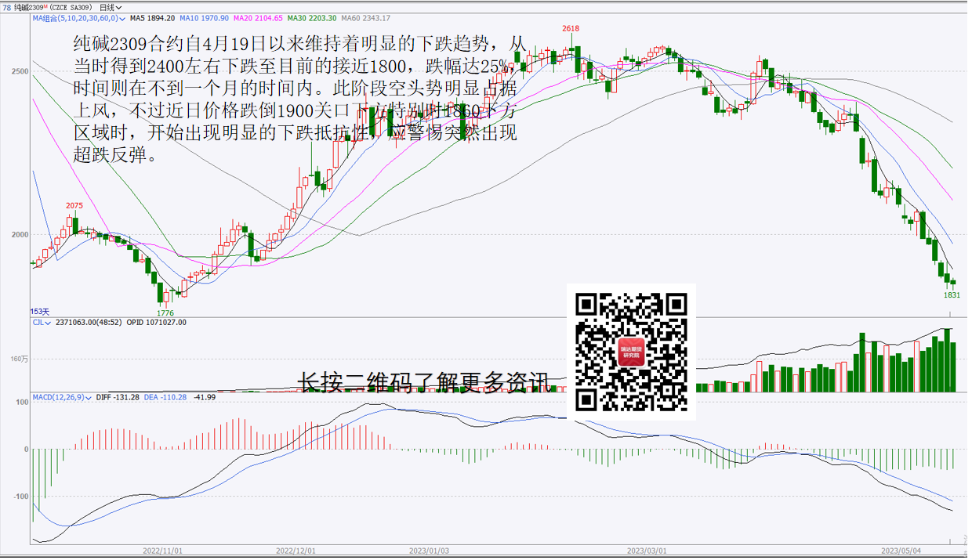This screenshot has width=972, height=560.
Task: Select the MA30 2203.30 legend value
Action: (x=312, y=18)
